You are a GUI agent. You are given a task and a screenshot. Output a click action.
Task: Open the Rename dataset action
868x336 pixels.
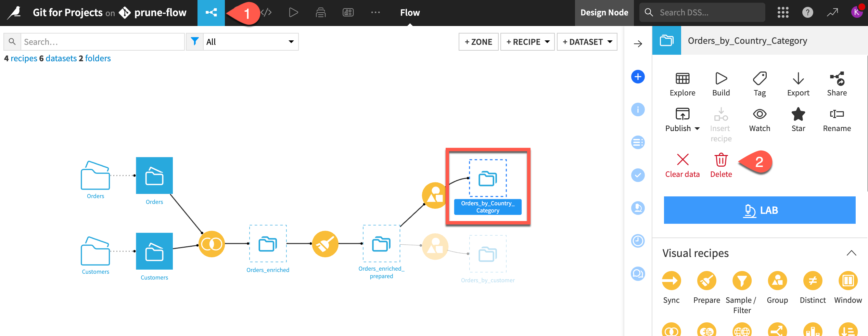pyautogui.click(x=837, y=114)
